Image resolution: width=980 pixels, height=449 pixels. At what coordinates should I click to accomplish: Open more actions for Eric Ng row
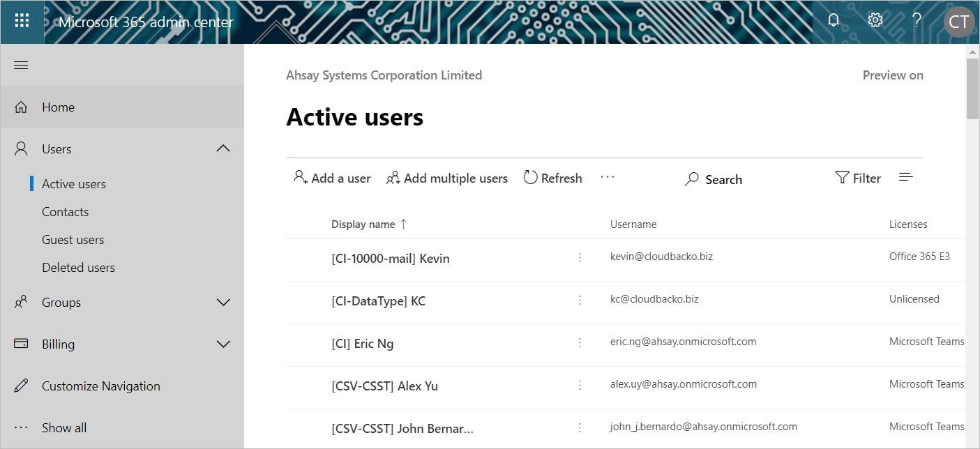[x=580, y=343]
